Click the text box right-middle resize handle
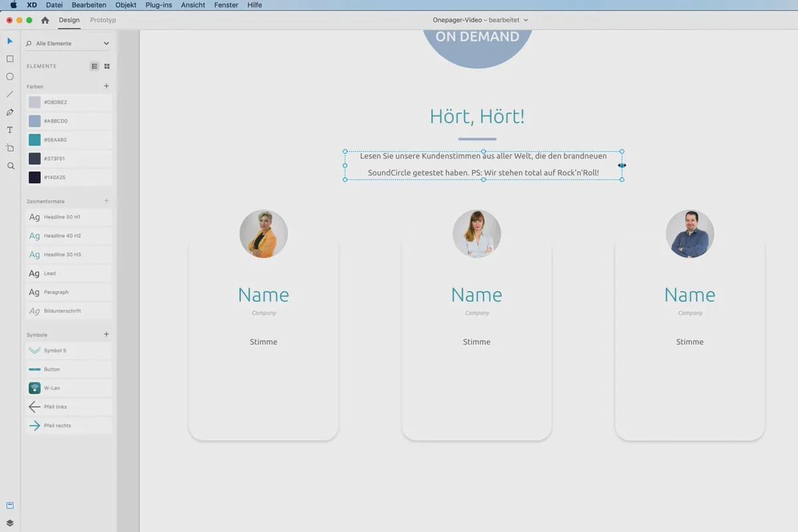Image resolution: width=798 pixels, height=532 pixels. (622, 165)
